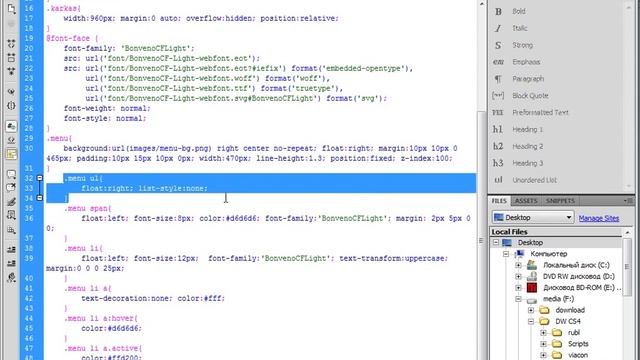Click the Apply Comment icon
Viewport: 640px width, 360px height.
point(11,174)
